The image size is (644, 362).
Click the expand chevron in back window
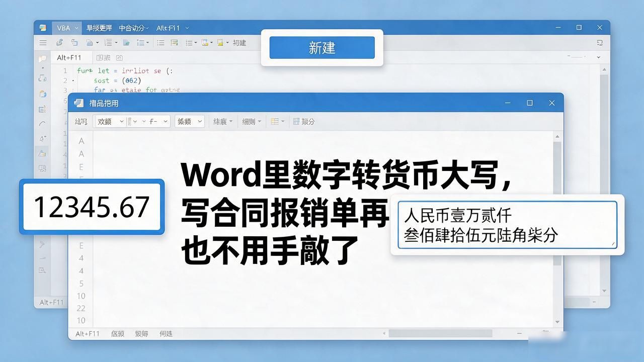[598, 57]
